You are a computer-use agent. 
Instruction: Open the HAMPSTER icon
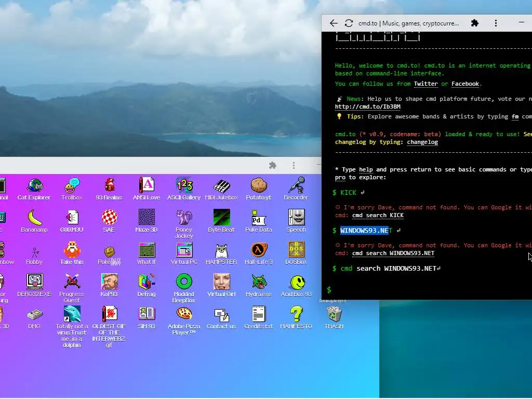221,254
